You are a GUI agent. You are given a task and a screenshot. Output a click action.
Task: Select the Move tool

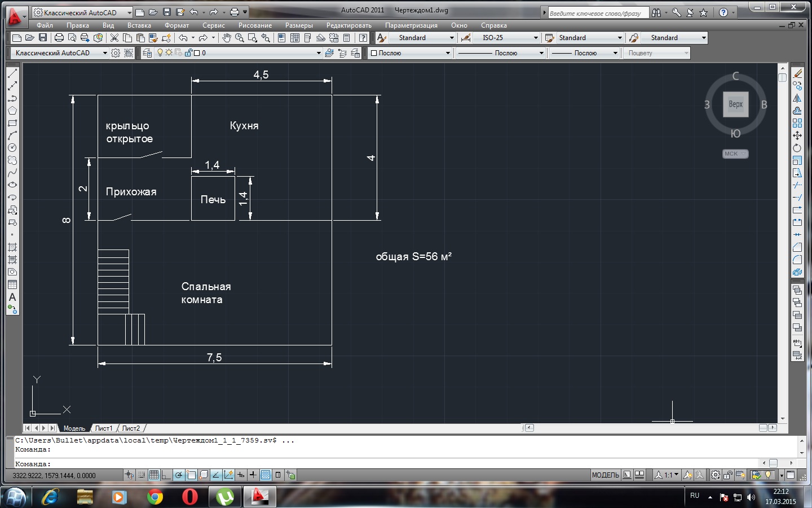tap(797, 135)
